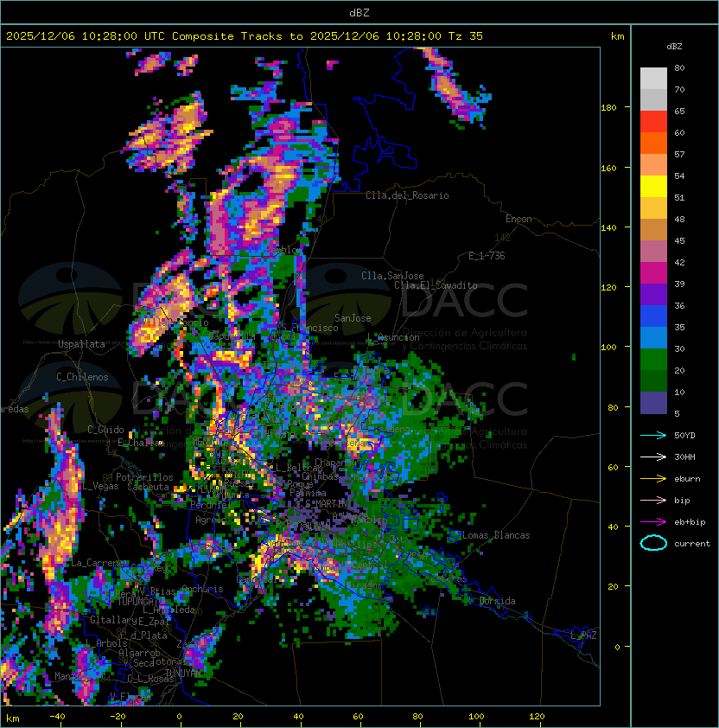Click the La_Carrera map label
Viewport: 719px width, 728px height.
tap(97, 563)
